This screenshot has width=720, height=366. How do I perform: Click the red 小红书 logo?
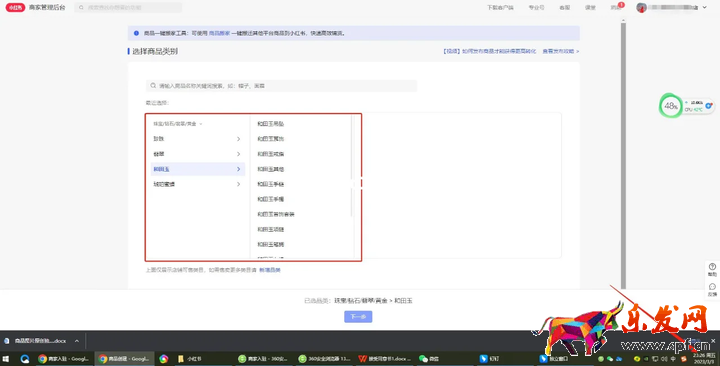(x=15, y=8)
